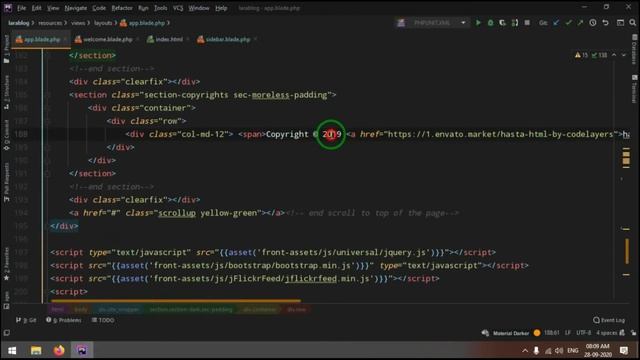Click the horizontal scrollbar under the code

[177, 301]
